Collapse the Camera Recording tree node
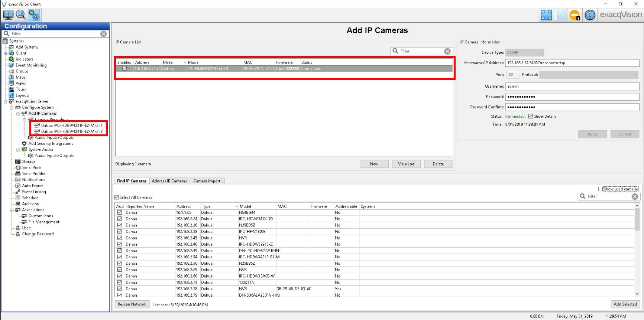The width and height of the screenshot is (644, 320). pyautogui.click(x=24, y=120)
